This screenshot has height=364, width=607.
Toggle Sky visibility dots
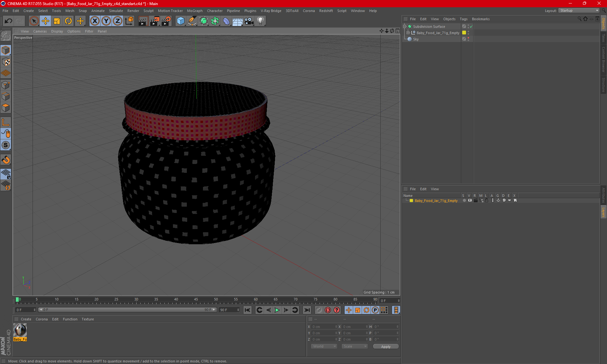click(469, 39)
